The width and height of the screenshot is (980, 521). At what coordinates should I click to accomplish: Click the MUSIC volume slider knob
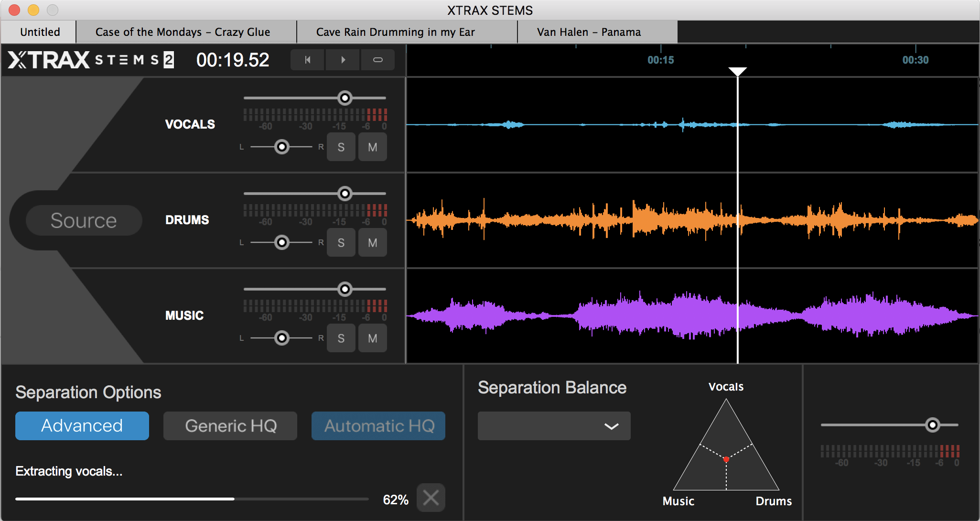(345, 289)
